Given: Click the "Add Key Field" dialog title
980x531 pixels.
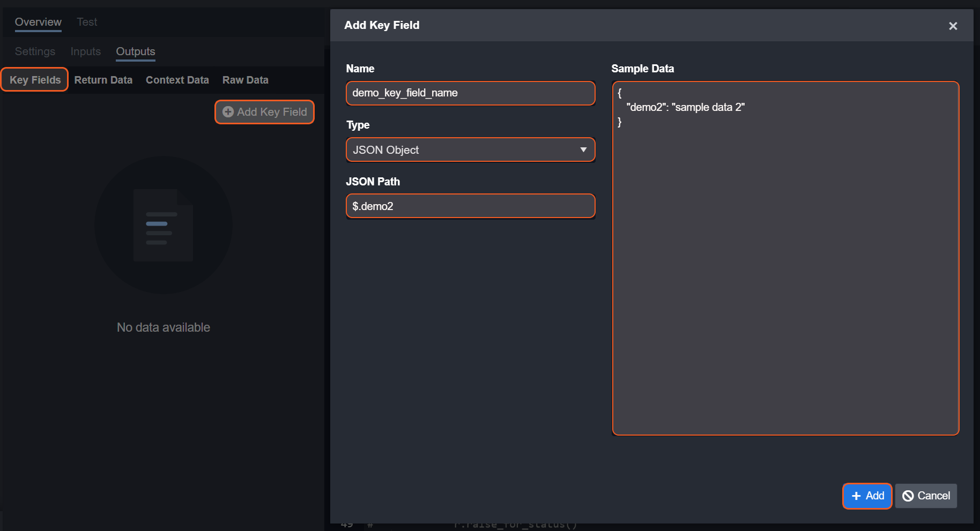Looking at the screenshot, I should coord(382,25).
